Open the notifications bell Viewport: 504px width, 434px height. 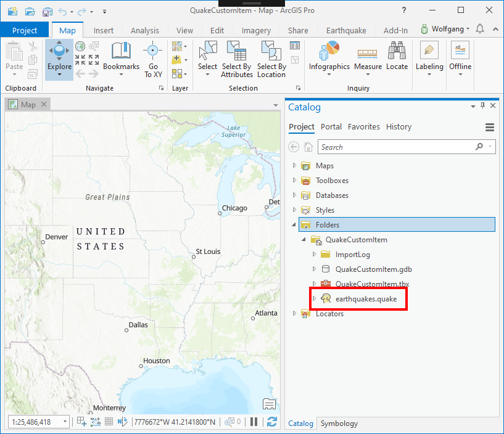(480, 28)
